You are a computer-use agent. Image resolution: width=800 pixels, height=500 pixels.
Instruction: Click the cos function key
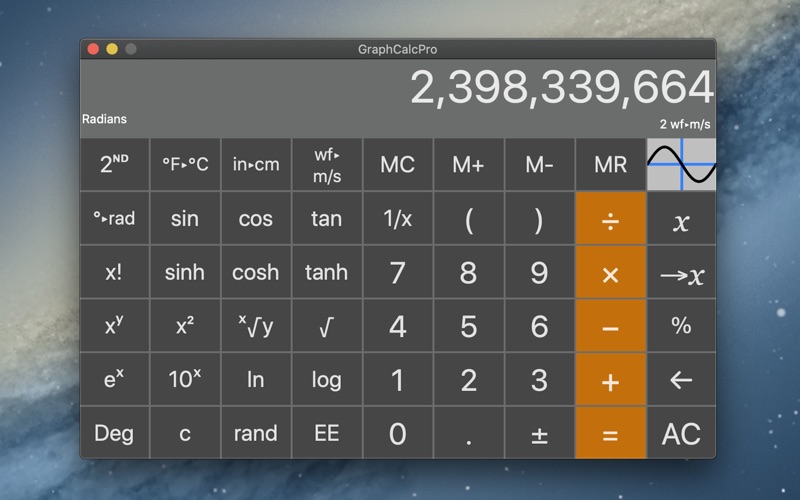pos(256,218)
